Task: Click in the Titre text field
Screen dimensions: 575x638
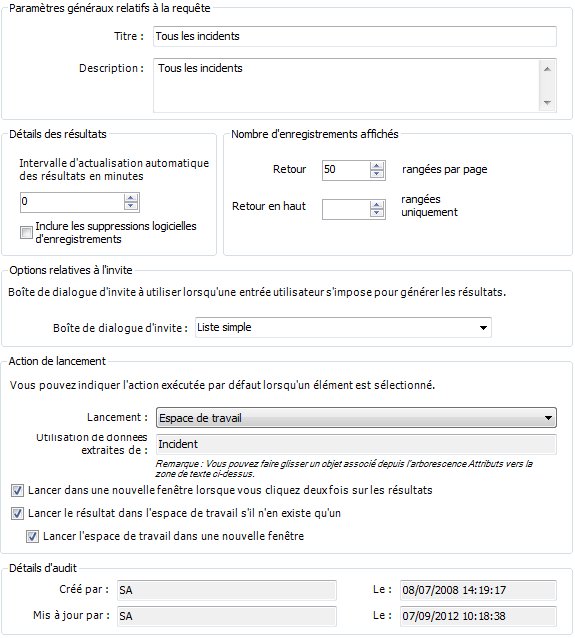Action: pos(354,36)
